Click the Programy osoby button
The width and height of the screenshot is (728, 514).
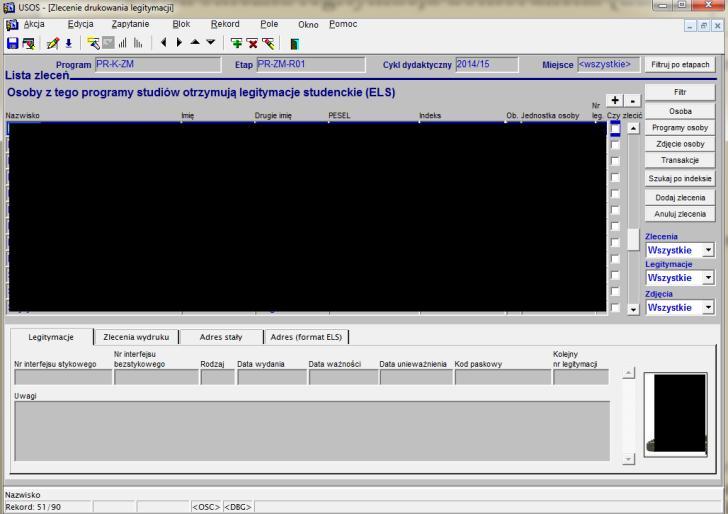pos(680,128)
